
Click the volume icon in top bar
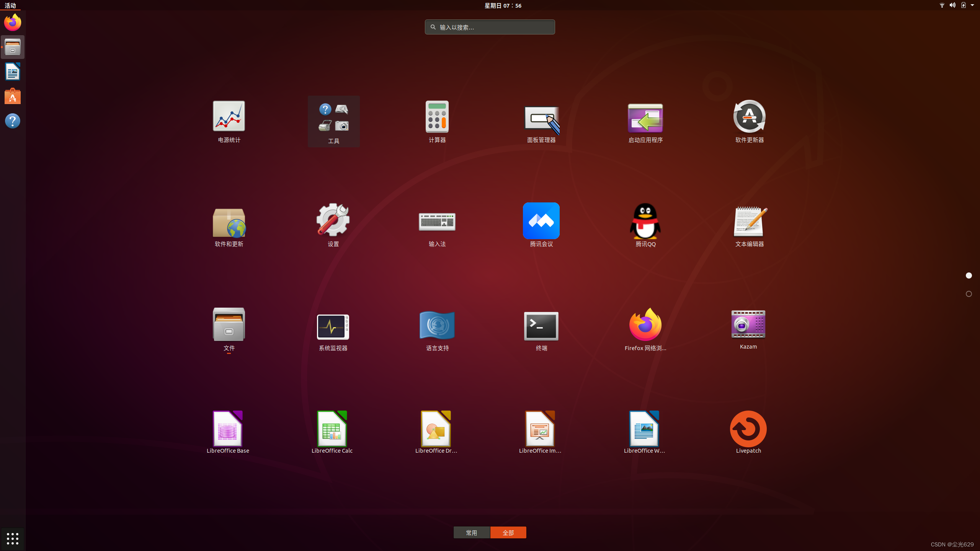tap(952, 5)
